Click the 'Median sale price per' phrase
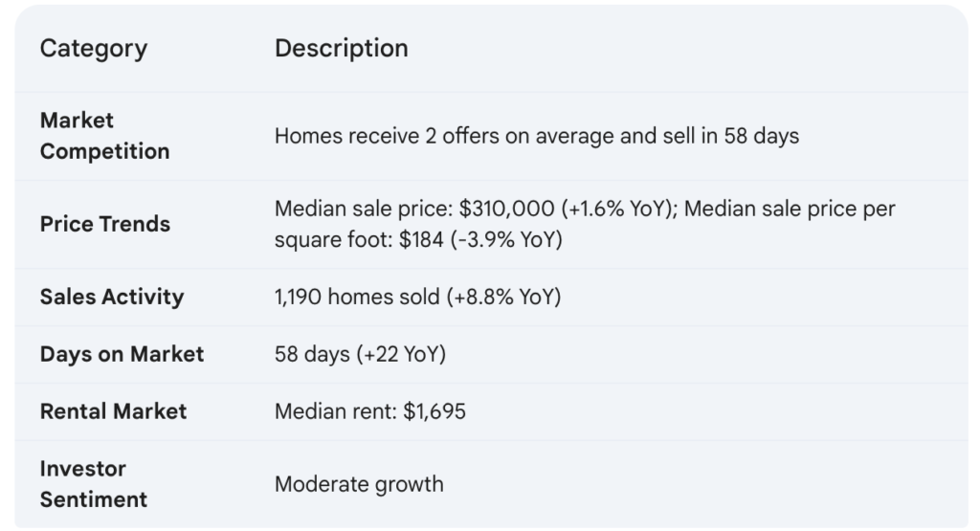This screenshot has width=980, height=531. click(x=790, y=209)
